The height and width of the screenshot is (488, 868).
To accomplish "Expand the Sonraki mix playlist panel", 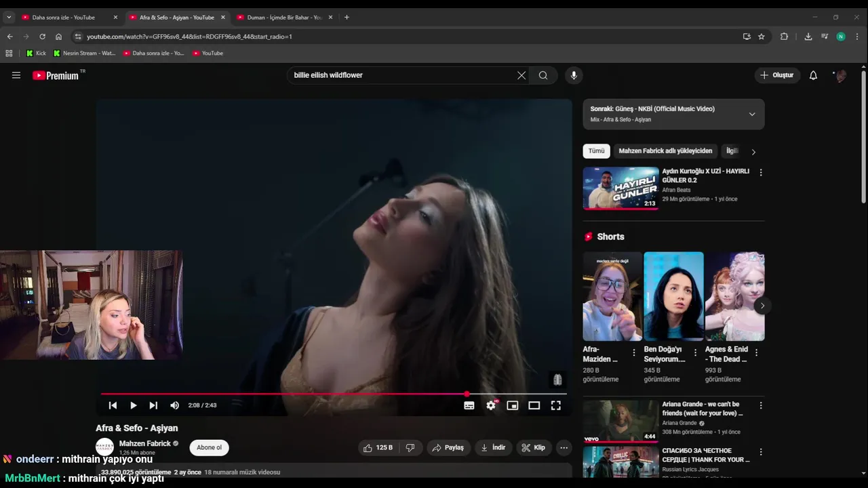I will point(752,114).
